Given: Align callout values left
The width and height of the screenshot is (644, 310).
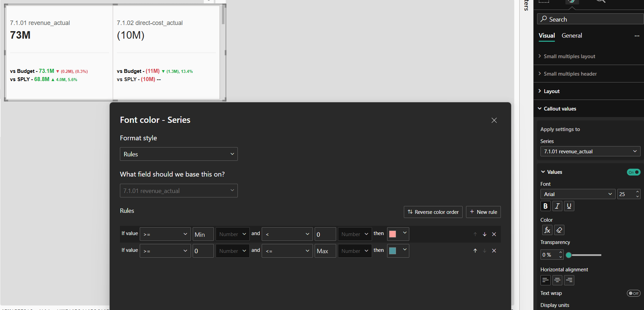Looking at the screenshot, I should coord(545,280).
